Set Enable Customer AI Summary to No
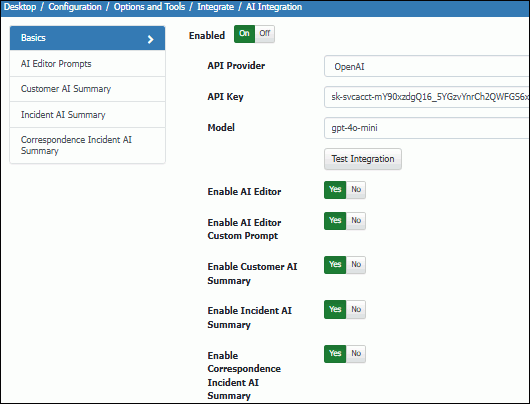 click(356, 265)
